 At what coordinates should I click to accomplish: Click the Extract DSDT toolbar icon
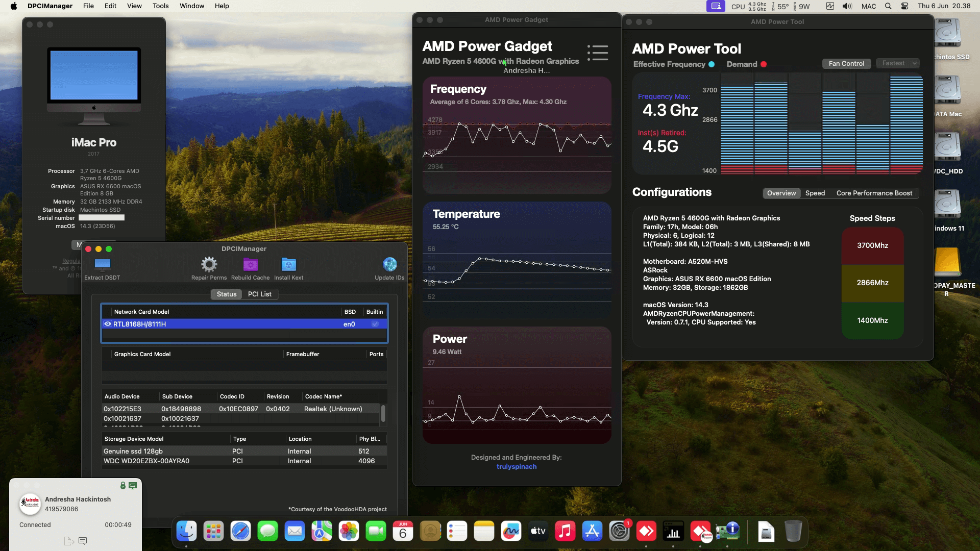102,264
